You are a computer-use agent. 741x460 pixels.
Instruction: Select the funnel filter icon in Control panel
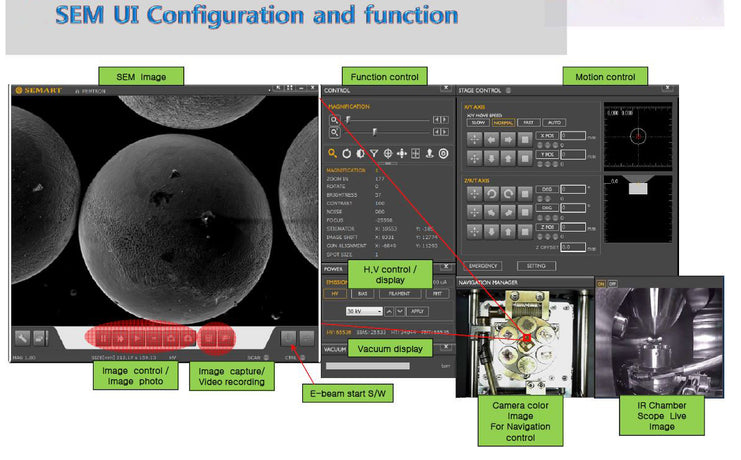click(374, 153)
